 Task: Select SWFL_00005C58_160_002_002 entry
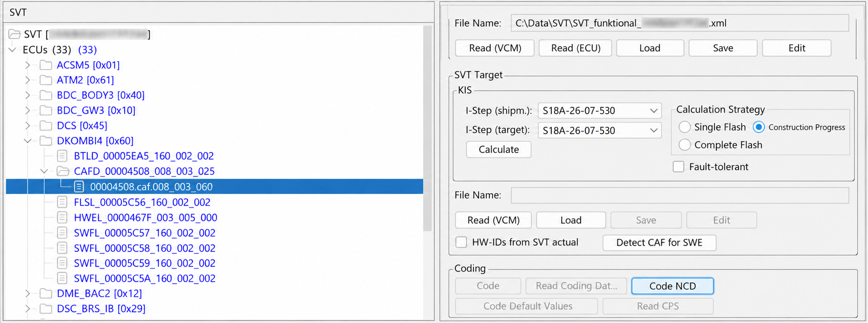(x=144, y=248)
